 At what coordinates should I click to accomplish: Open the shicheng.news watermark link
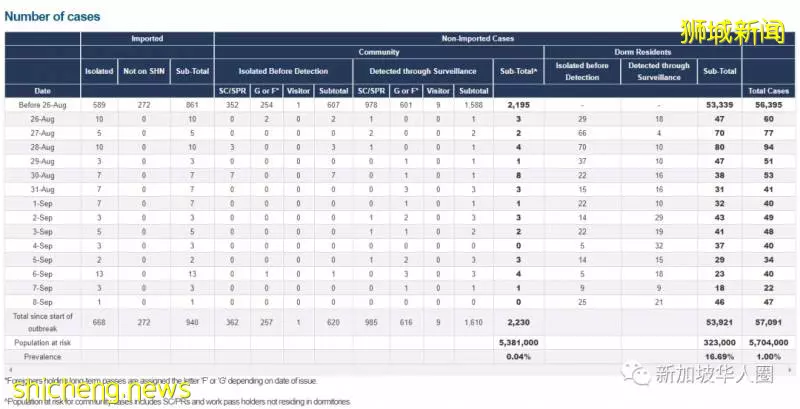click(102, 390)
